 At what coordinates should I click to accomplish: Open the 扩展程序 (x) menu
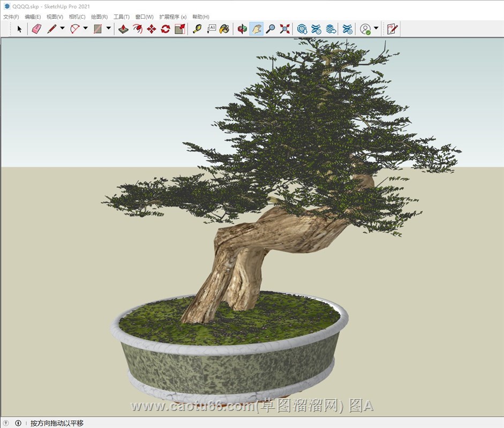click(x=172, y=17)
